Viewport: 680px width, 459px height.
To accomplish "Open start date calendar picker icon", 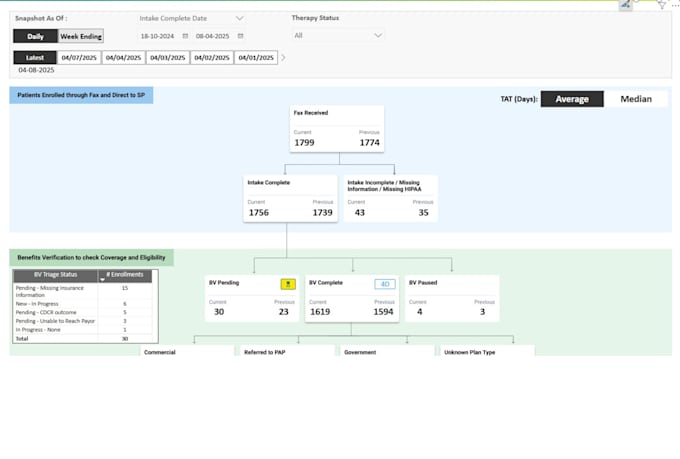I will [x=185, y=36].
